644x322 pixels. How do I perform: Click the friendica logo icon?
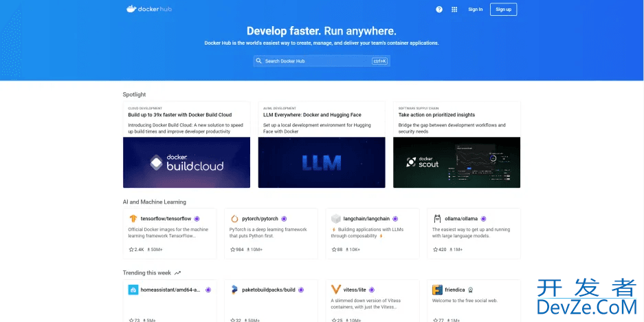[x=437, y=290]
